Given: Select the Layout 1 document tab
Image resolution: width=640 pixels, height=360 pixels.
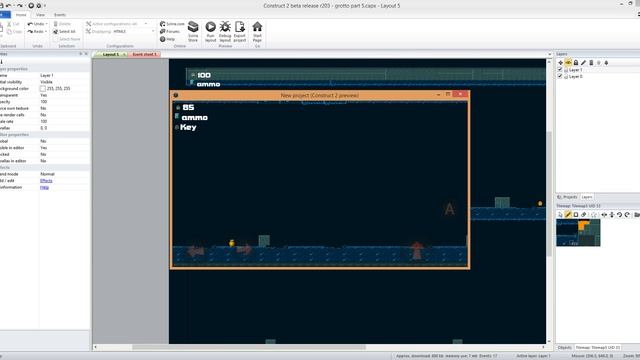Looking at the screenshot, I should 111,54.
